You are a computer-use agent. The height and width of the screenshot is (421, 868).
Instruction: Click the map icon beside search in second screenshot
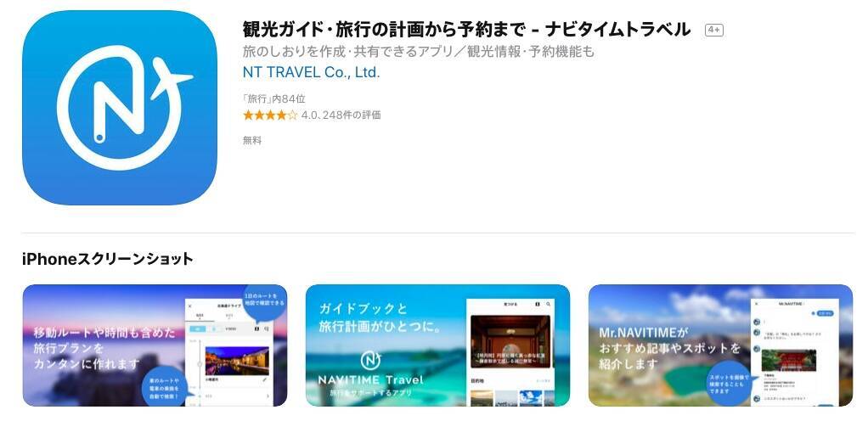pos(537,304)
